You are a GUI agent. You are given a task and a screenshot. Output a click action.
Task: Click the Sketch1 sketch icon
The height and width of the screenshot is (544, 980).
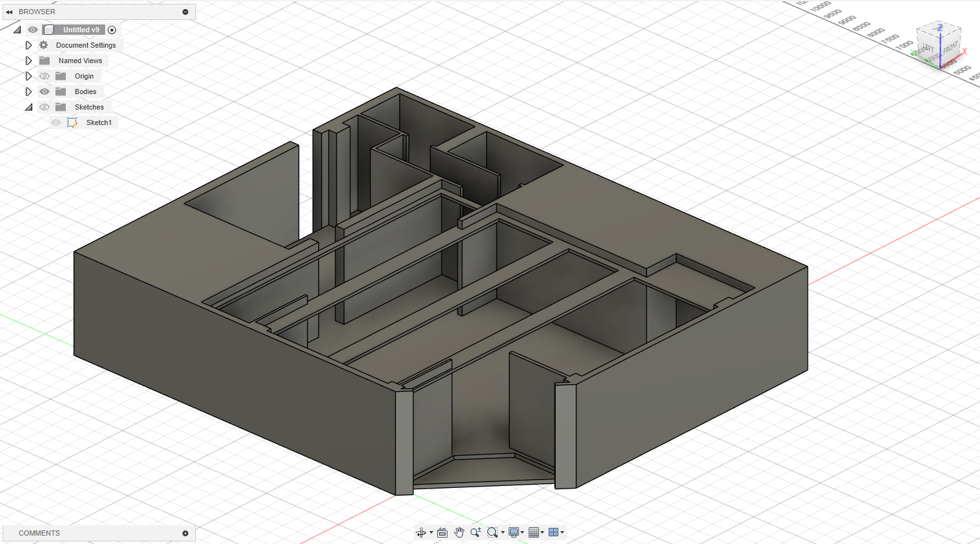click(72, 122)
